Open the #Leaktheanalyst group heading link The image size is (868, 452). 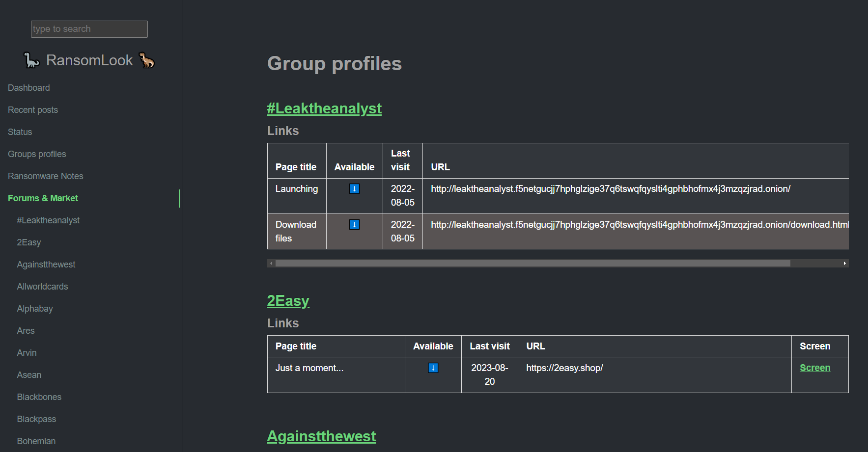coord(324,108)
